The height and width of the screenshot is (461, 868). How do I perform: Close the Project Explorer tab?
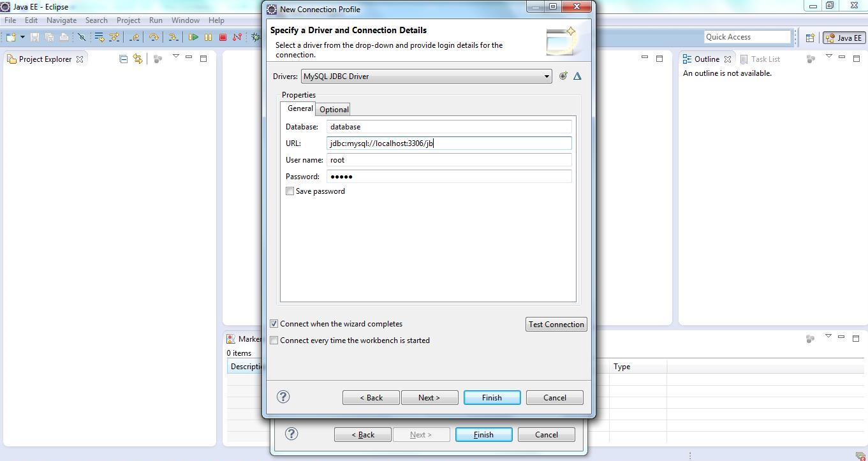tap(80, 59)
